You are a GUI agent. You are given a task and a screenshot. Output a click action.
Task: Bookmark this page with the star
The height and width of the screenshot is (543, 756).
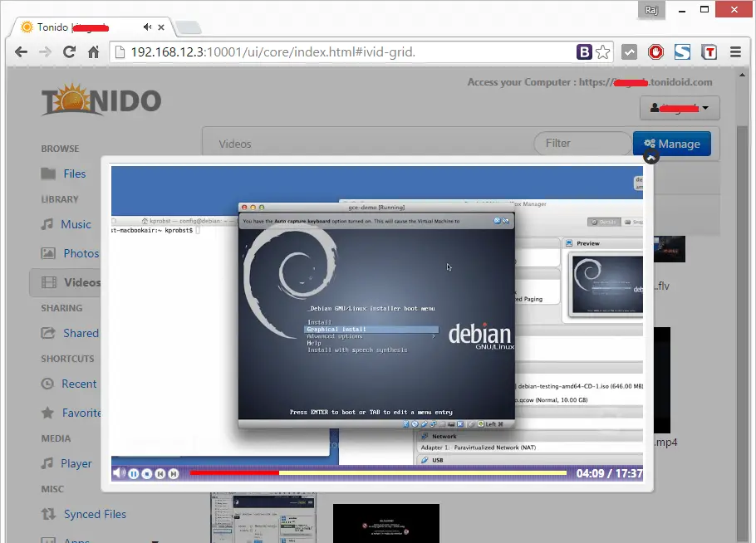pos(602,52)
